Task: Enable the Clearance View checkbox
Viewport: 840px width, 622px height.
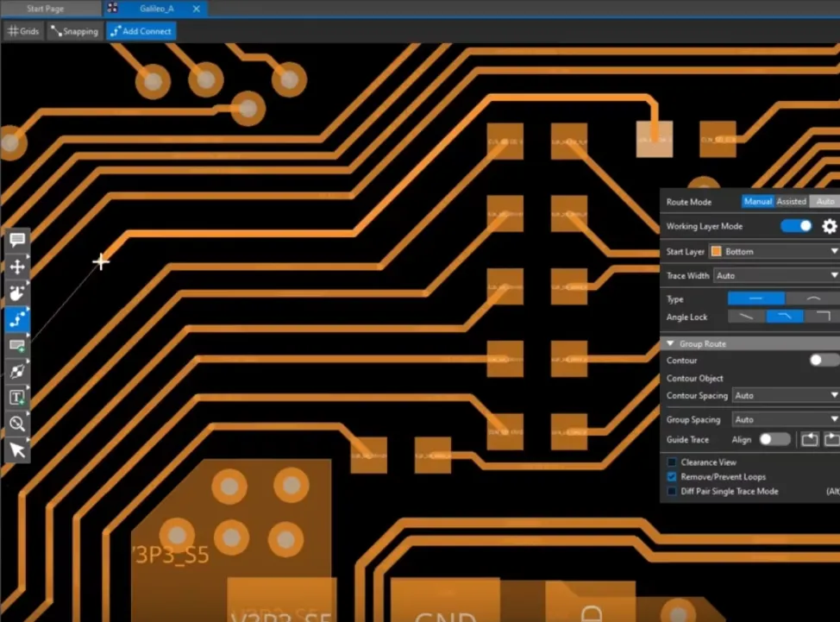Action: click(x=671, y=462)
